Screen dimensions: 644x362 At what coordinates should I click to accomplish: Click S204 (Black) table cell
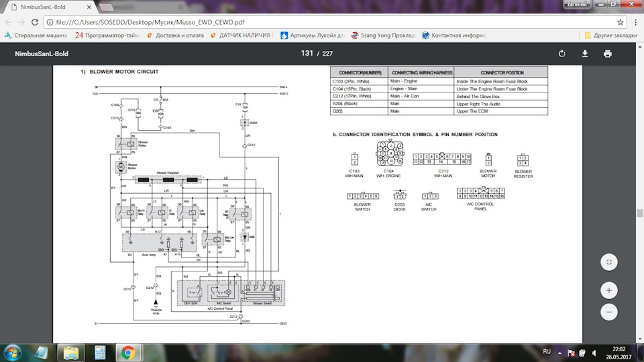pyautogui.click(x=358, y=103)
